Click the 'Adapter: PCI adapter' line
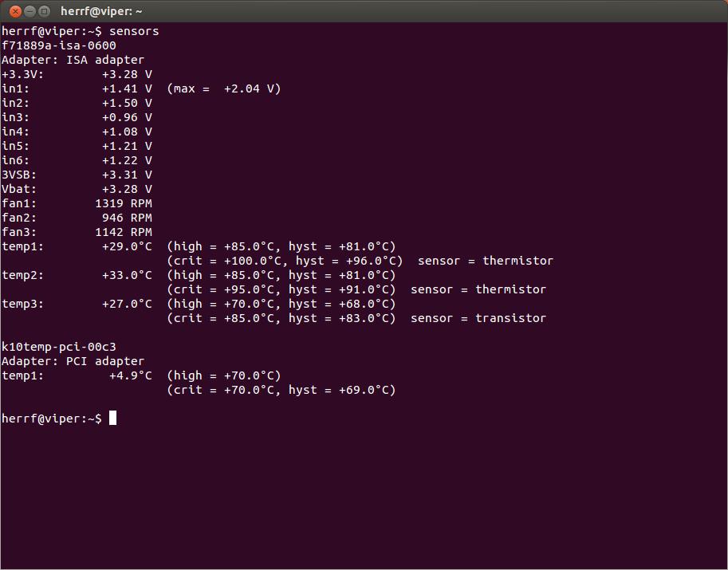Screen dimensions: 728x570 point(73,361)
